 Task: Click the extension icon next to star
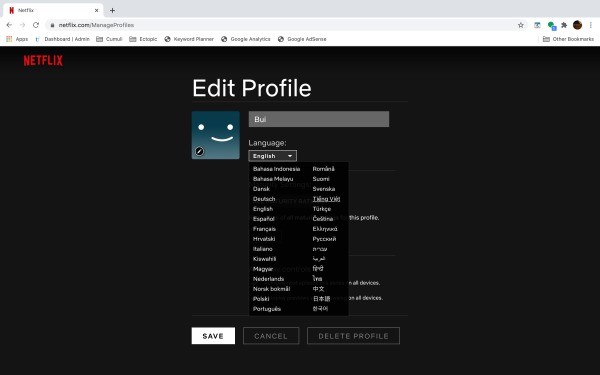[537, 25]
